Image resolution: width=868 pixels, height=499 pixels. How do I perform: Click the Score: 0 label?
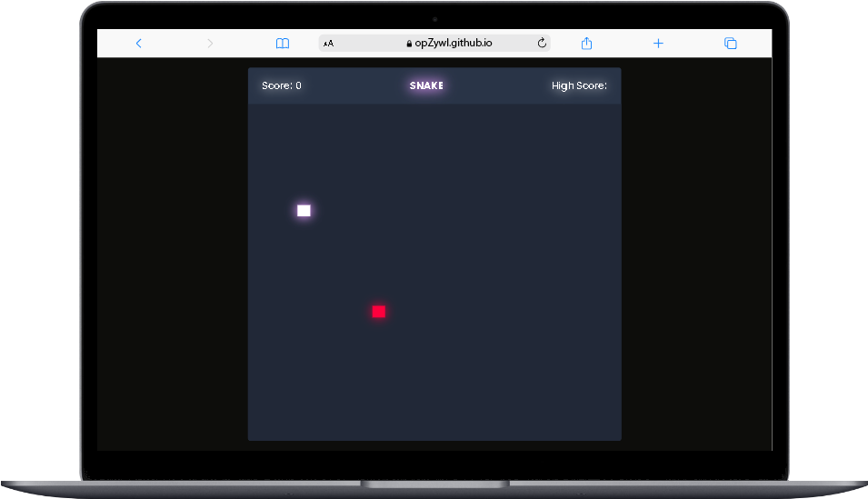coord(282,86)
